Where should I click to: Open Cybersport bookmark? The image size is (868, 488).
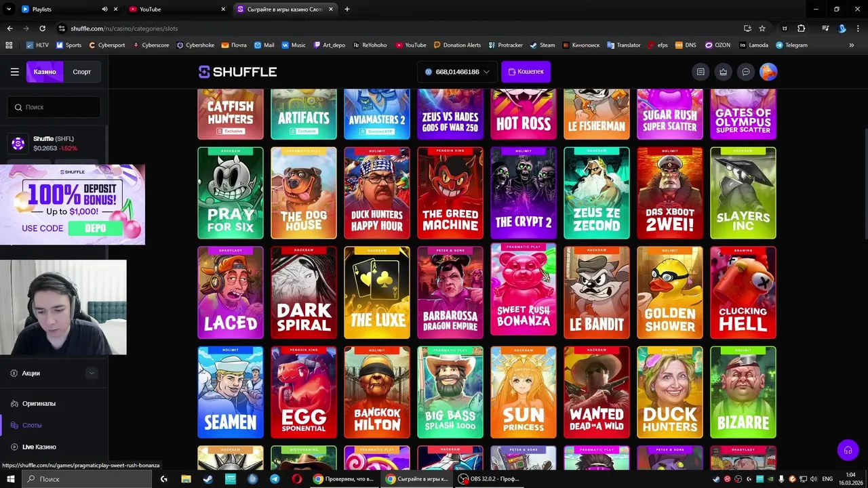[106, 45]
